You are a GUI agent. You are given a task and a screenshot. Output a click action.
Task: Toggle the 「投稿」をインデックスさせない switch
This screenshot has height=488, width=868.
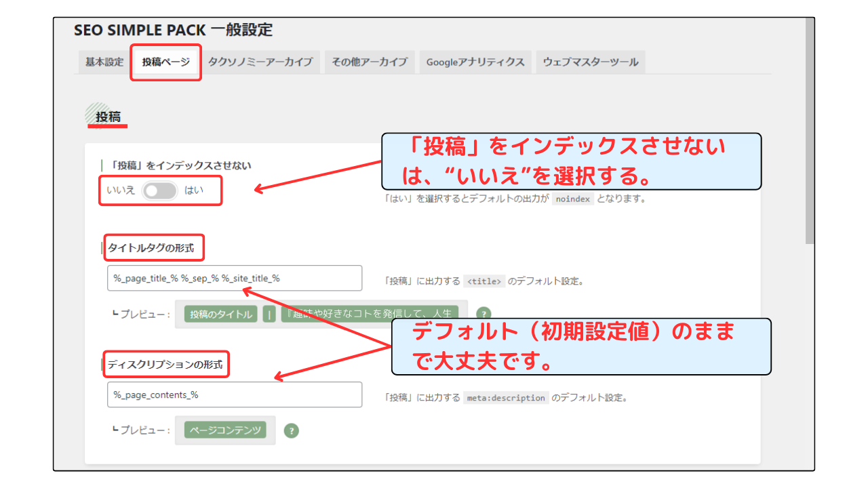point(159,191)
